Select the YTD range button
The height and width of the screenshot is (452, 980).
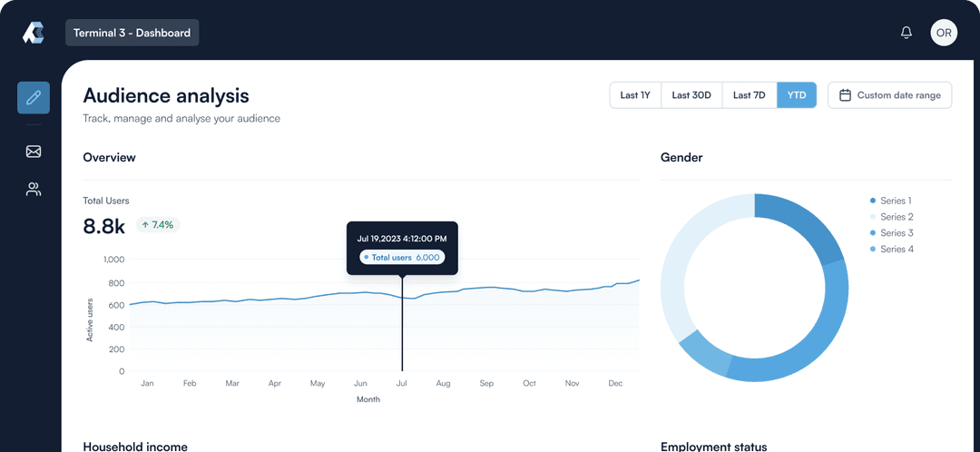(x=796, y=95)
